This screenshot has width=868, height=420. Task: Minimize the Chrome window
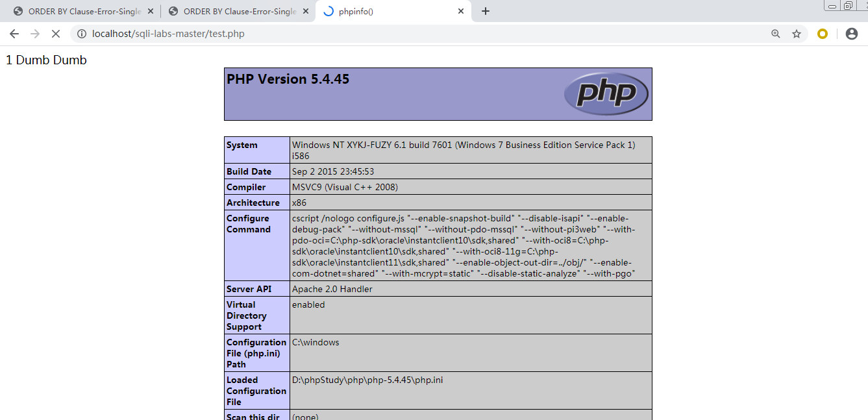coord(832,5)
